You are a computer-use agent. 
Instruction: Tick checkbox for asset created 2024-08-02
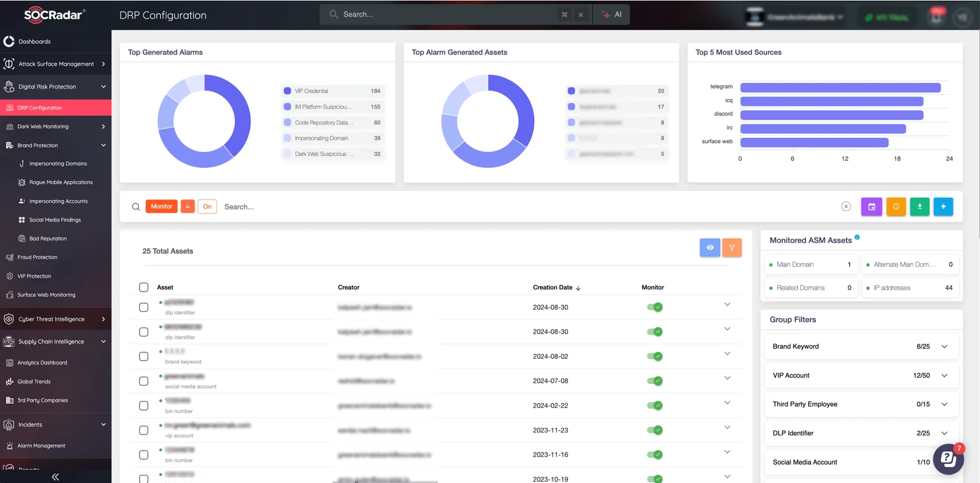144,356
